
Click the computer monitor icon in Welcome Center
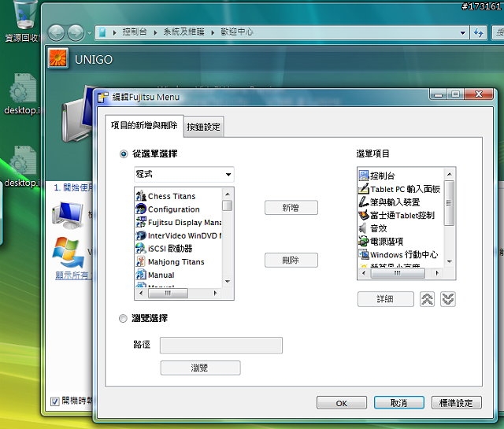click(x=67, y=215)
